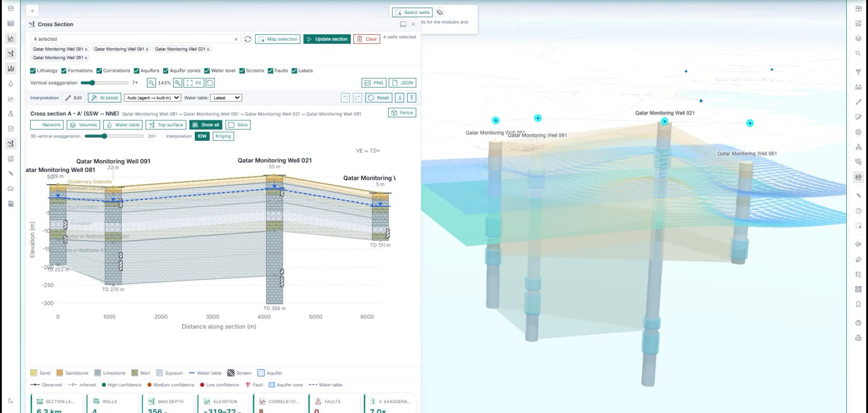Click the Select wells button

pos(412,13)
